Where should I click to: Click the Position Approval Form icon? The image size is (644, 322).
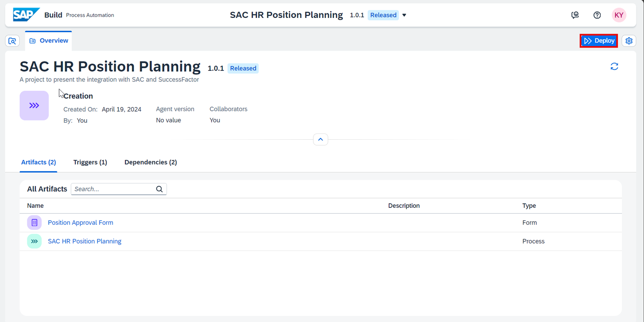coord(34,223)
